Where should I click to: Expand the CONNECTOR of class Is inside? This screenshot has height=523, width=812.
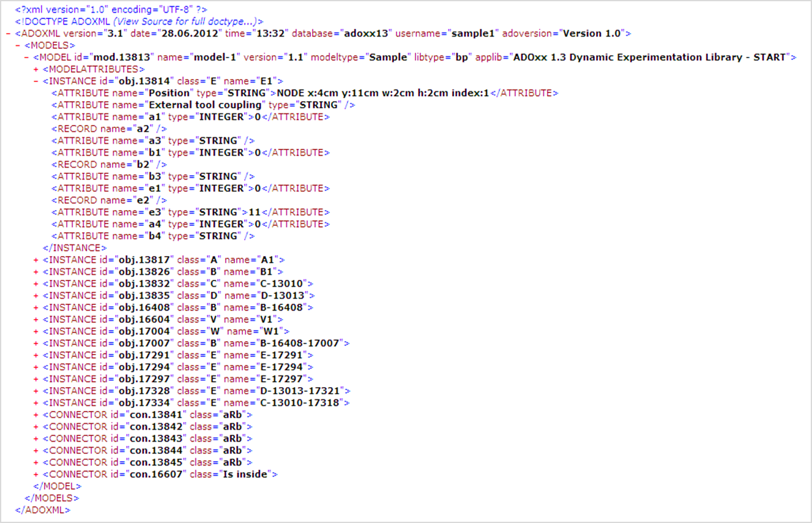click(34, 474)
